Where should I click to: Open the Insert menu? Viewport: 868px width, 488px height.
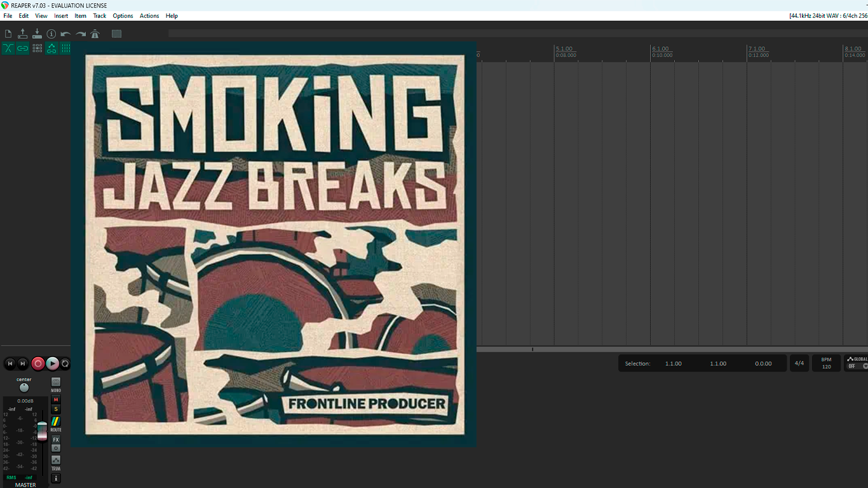click(61, 16)
